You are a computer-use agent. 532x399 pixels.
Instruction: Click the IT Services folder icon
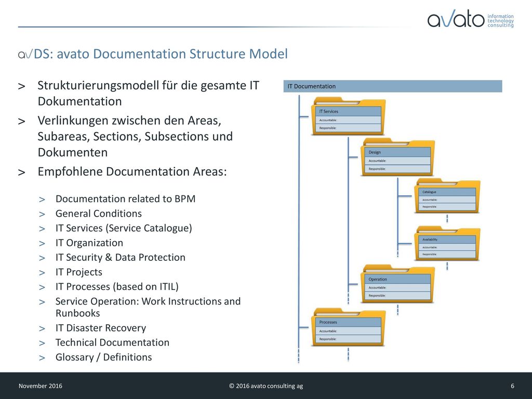pyautogui.click(x=349, y=116)
